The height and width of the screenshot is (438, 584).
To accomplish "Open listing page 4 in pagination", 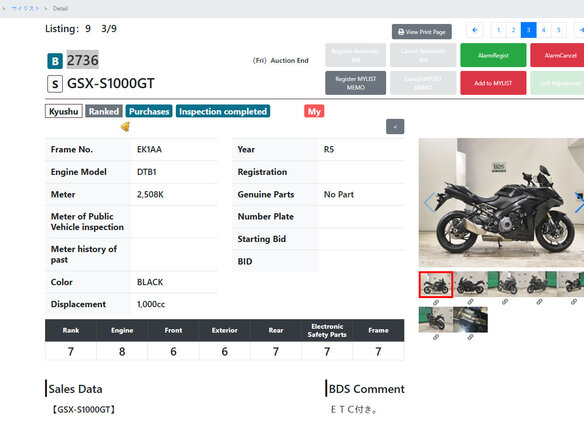I will pyautogui.click(x=544, y=30).
